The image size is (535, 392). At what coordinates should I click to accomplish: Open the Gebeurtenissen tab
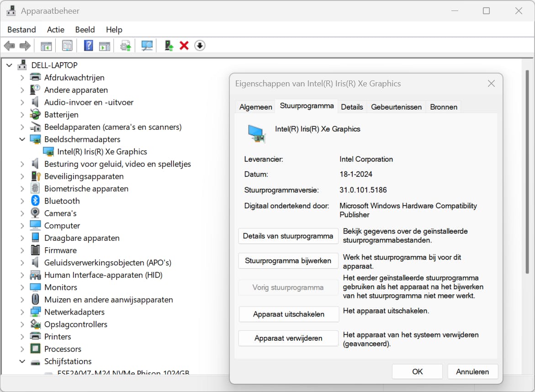[396, 107]
